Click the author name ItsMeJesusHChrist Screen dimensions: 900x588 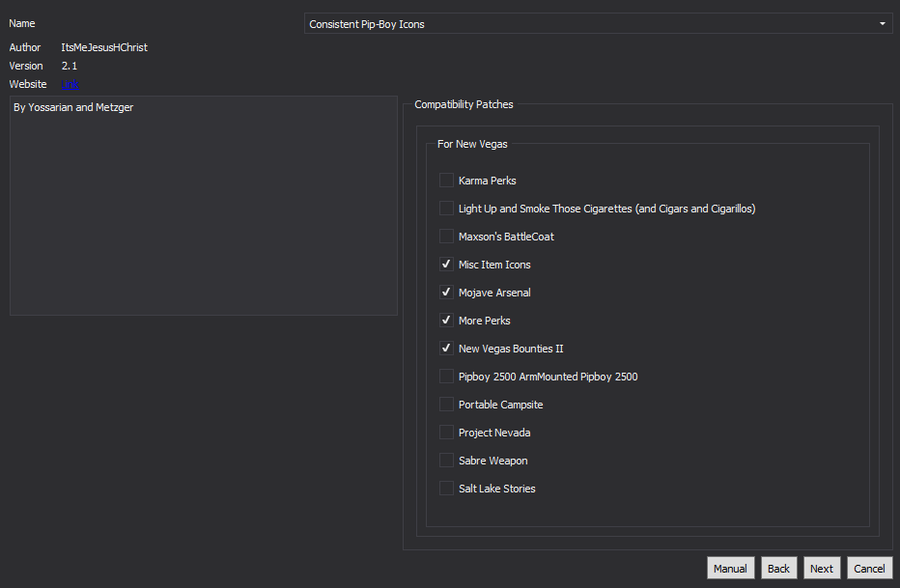[104, 47]
